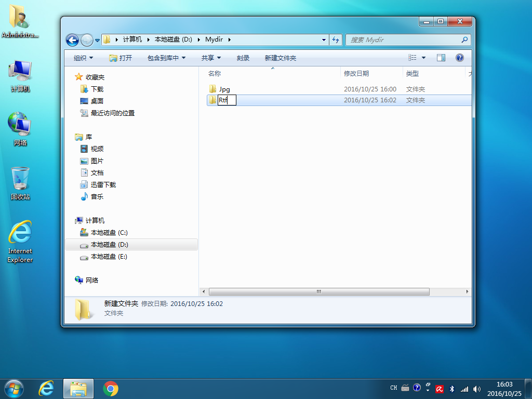The image size is (532, 399).
Task: Click the scrollbar right arrow
Action: click(467, 291)
